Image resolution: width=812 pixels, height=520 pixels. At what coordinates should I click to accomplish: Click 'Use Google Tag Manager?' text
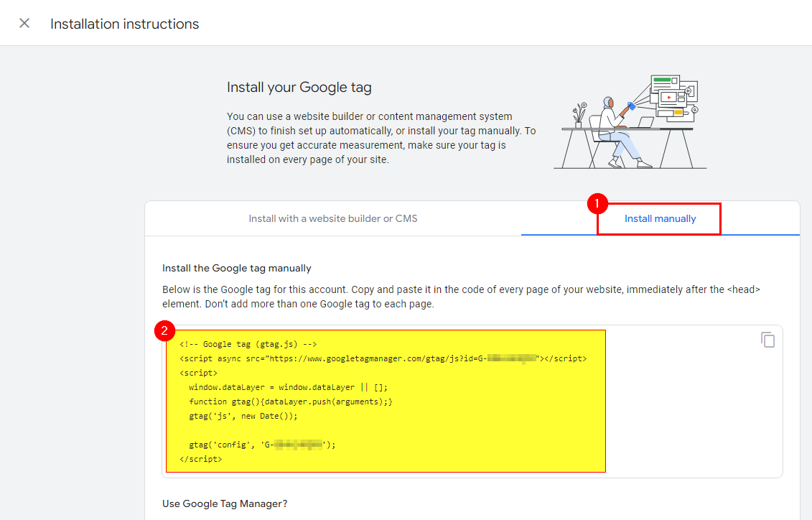[x=225, y=503]
